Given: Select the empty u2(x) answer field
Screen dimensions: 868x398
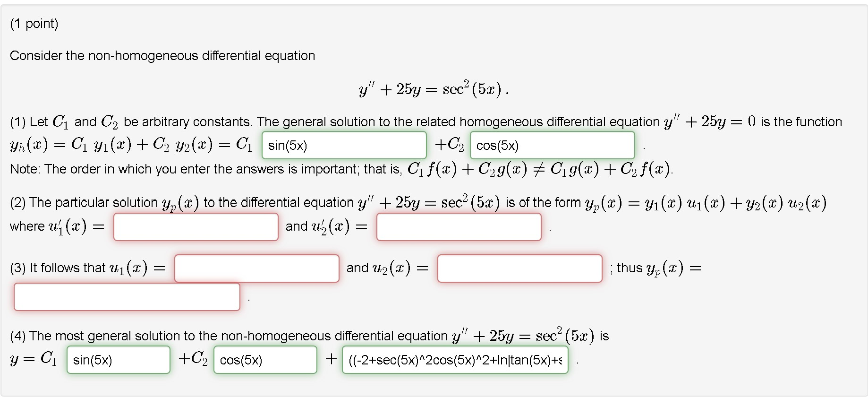Looking at the screenshot, I should pos(519,268).
